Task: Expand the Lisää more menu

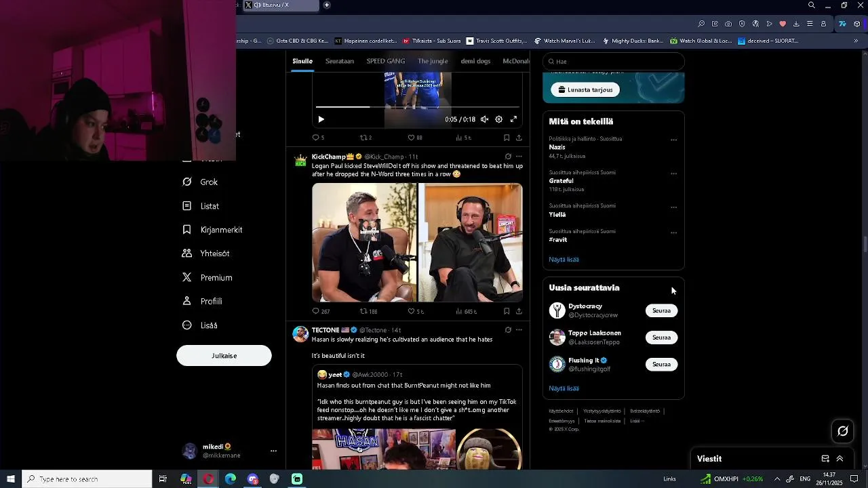Action: tap(200, 325)
